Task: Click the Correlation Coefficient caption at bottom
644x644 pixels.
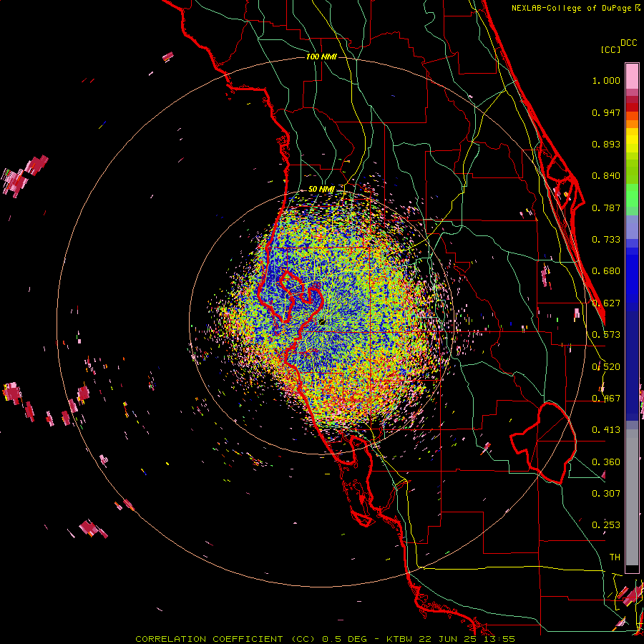Action: click(x=325, y=639)
